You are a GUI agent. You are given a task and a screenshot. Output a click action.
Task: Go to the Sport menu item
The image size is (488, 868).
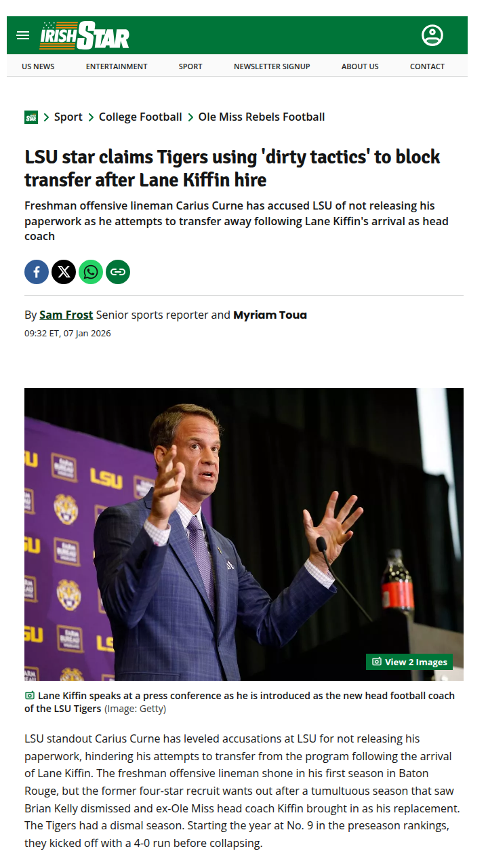click(x=190, y=66)
